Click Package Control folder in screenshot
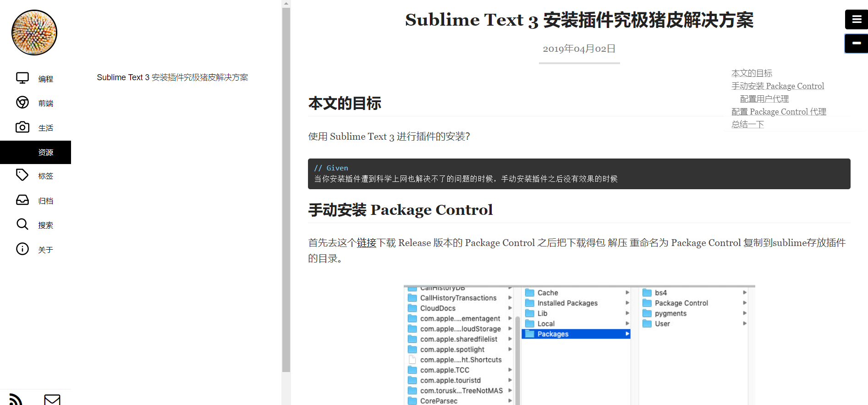The height and width of the screenshot is (405, 868). [681, 303]
